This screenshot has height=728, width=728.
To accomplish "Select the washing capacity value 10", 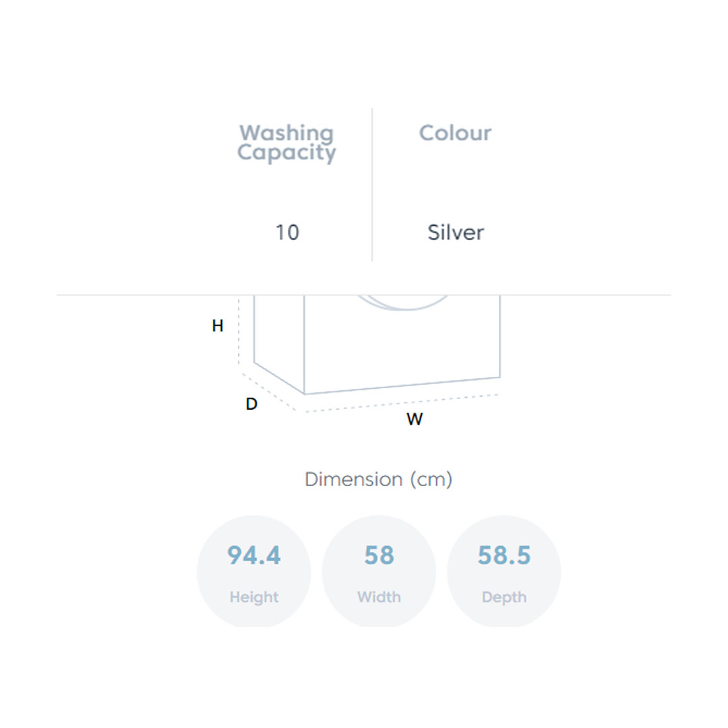I will click(x=286, y=233).
